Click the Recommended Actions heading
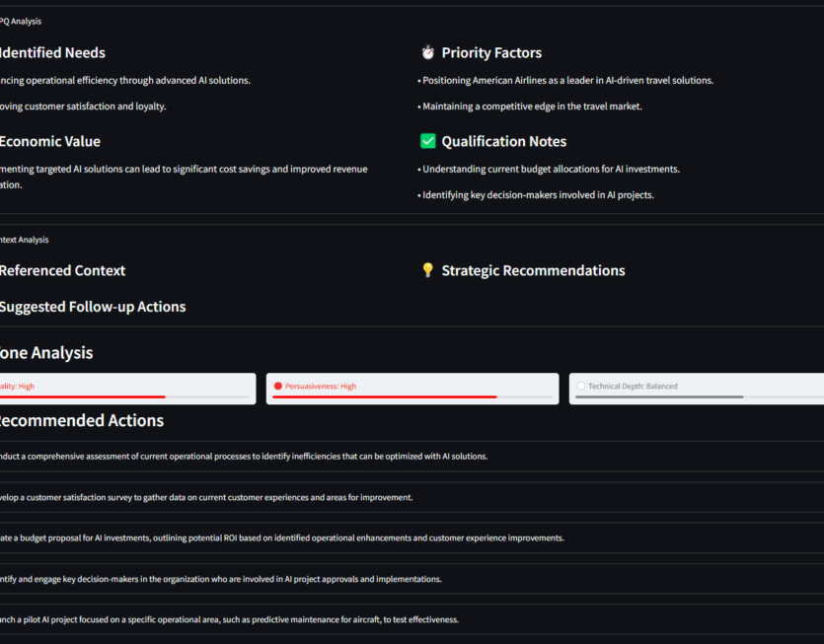Screen dimensions: 824x644 (81, 421)
